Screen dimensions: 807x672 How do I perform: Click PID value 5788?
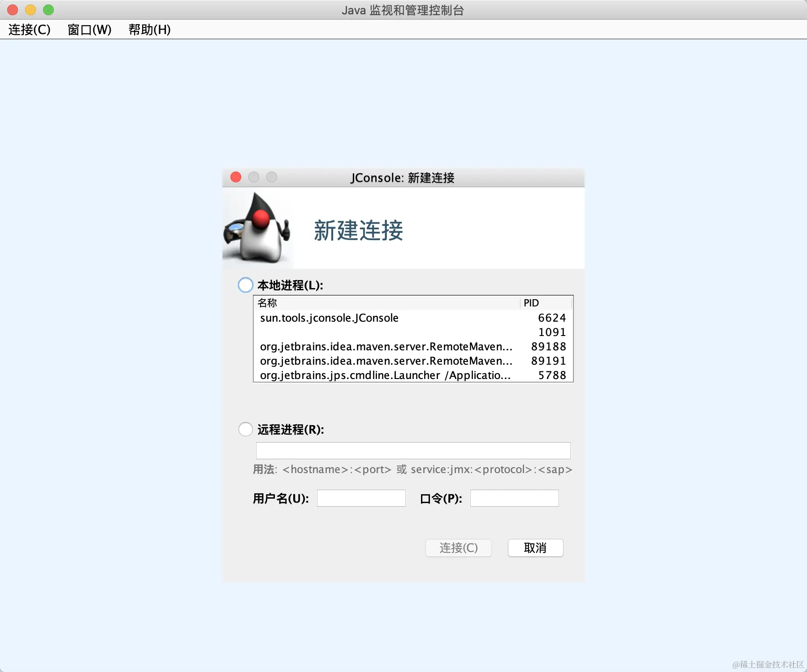(x=552, y=375)
